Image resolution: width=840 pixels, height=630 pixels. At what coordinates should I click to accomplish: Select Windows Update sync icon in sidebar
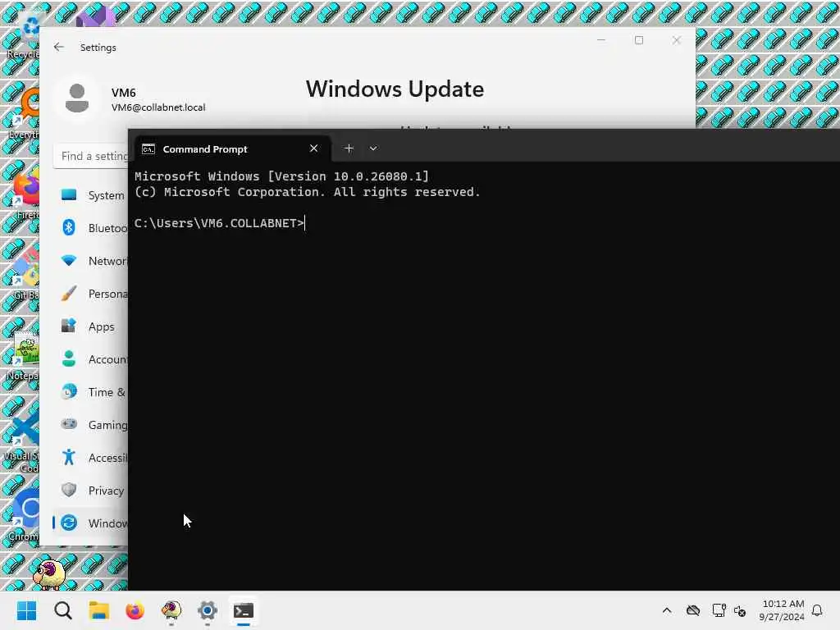[x=69, y=523]
